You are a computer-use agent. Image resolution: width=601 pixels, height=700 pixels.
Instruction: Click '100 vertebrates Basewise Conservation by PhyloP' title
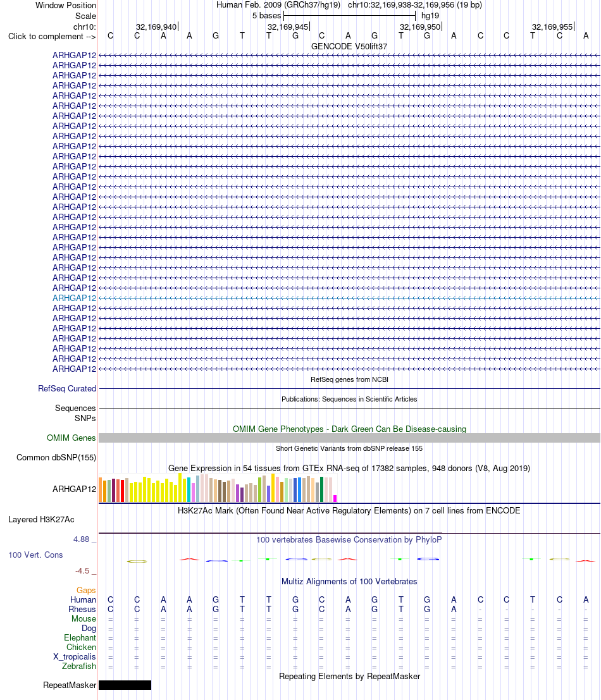(349, 540)
